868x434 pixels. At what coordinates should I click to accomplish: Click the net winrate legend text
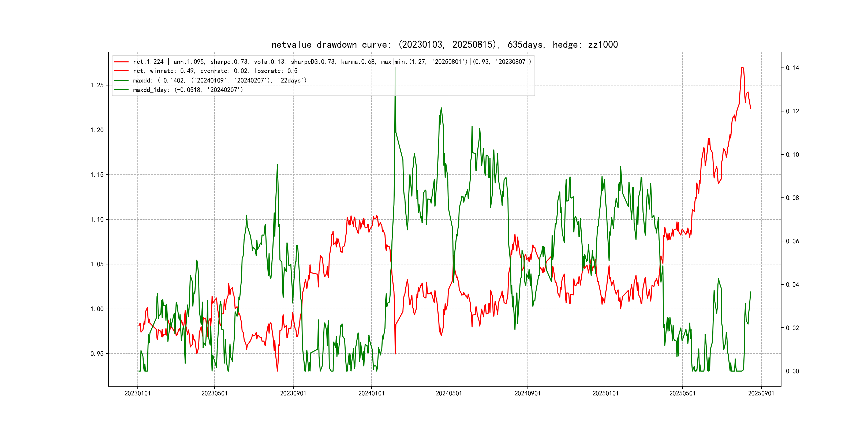pos(215,71)
